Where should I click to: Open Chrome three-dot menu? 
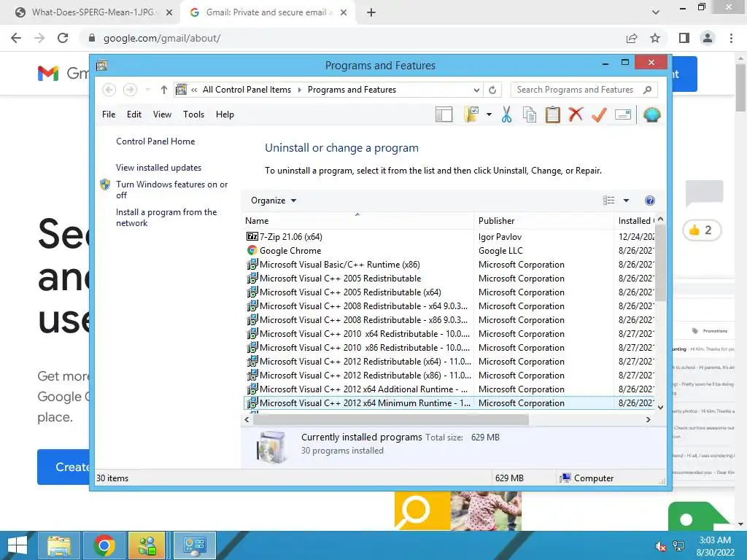[x=731, y=38]
